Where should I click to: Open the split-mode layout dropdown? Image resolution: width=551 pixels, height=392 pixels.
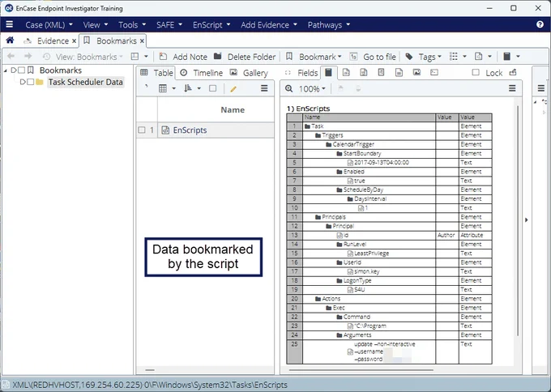(139, 57)
